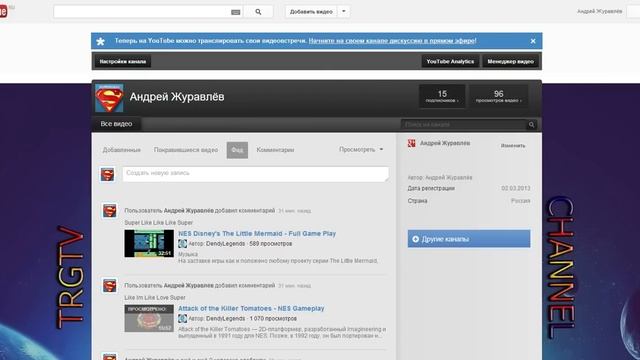Open the dropdown arrow beside Добавить видео
The width and height of the screenshot is (640, 360).
pos(344,11)
